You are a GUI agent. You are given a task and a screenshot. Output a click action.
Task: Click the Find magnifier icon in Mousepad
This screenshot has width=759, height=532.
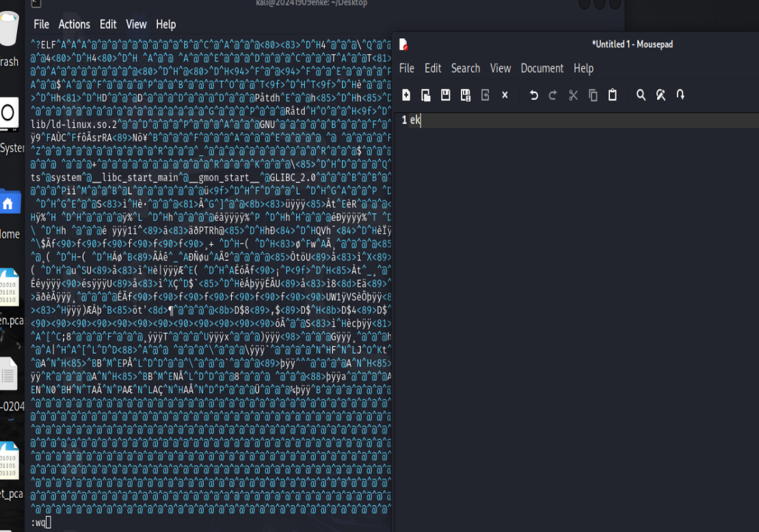[x=641, y=95]
